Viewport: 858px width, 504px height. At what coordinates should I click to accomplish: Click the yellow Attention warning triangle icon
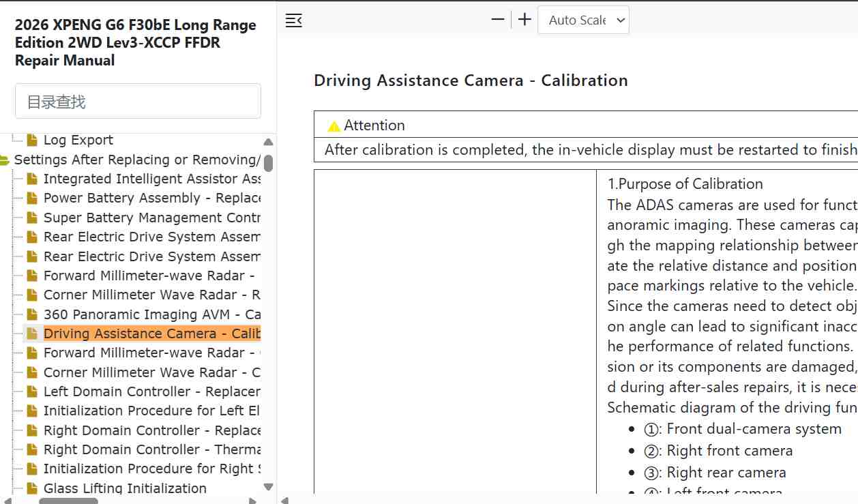coord(334,125)
